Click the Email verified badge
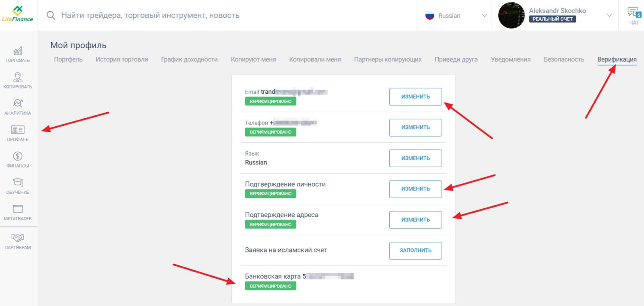Image resolution: width=644 pixels, height=306 pixels. click(x=270, y=101)
